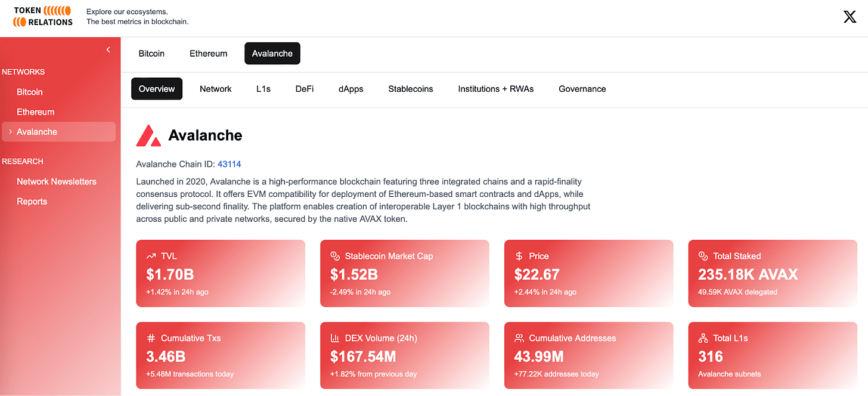Click the Cumulative Txs hash icon

(x=151, y=338)
